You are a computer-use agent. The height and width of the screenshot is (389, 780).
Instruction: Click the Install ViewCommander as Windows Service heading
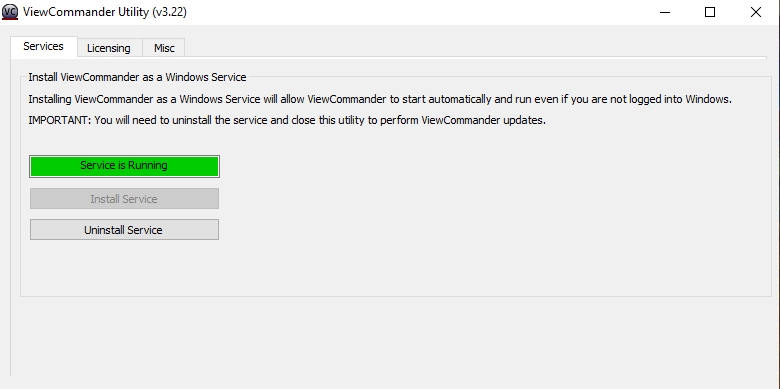[x=137, y=77]
